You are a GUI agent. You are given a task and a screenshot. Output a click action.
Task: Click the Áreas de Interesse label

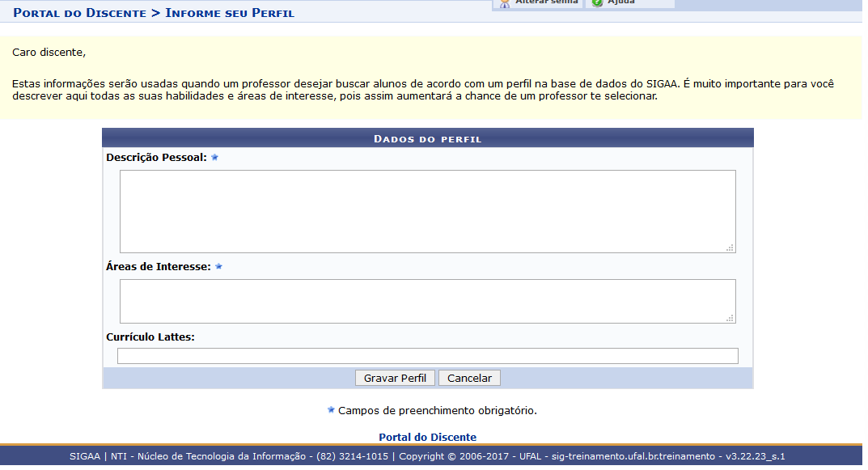click(x=159, y=266)
